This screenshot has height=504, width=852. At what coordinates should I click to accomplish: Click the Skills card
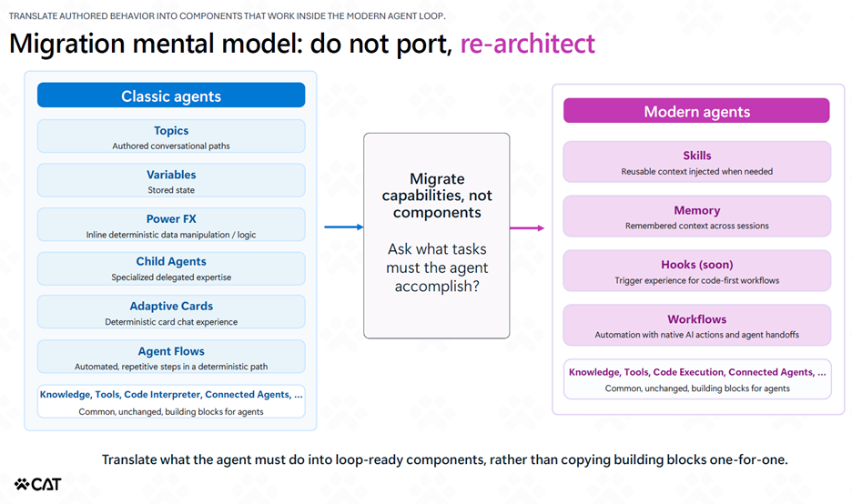[x=696, y=162]
